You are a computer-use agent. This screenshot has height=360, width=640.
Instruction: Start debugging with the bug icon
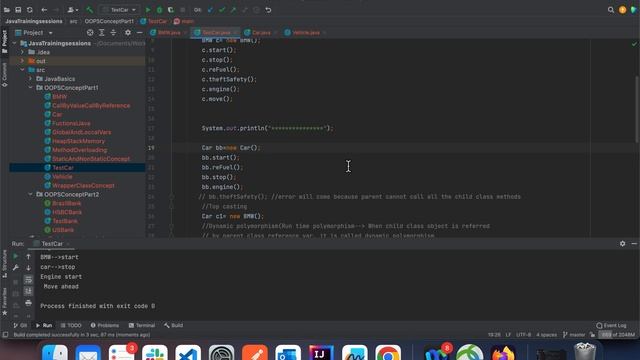click(160, 10)
